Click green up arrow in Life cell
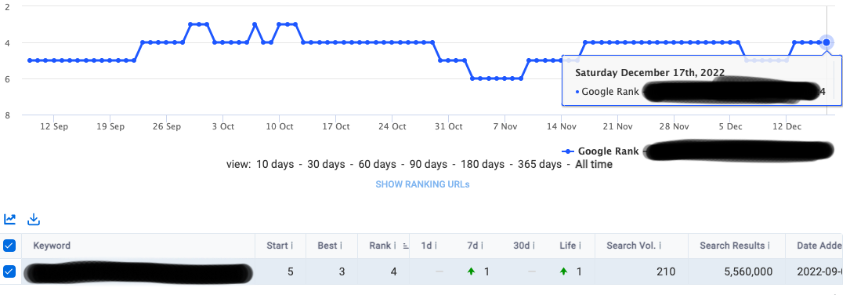 563,271
